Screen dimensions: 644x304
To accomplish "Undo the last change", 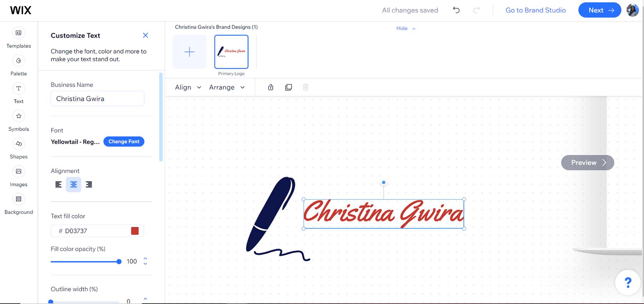I will click(456, 10).
